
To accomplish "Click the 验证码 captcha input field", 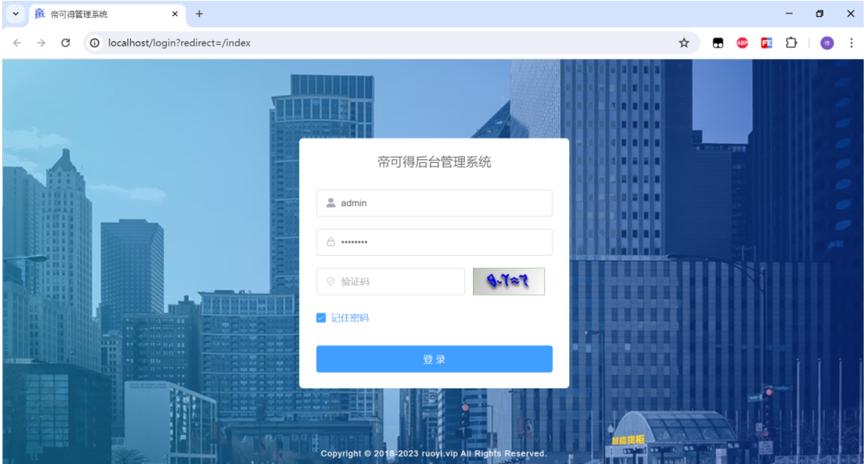I will 390,281.
